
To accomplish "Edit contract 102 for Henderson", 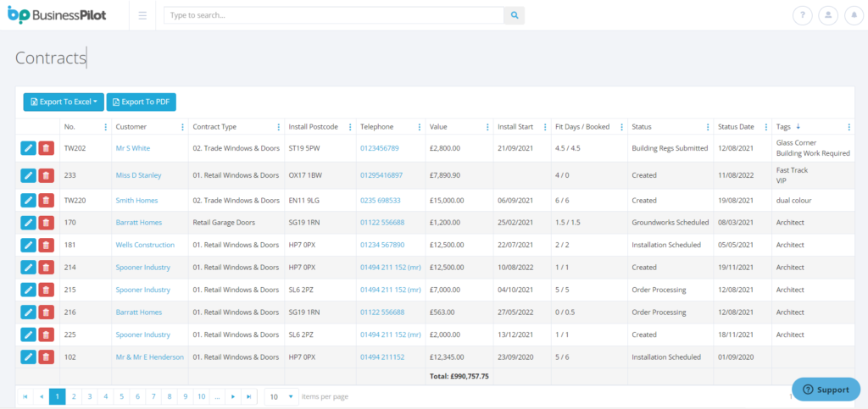I will pyautogui.click(x=28, y=357).
